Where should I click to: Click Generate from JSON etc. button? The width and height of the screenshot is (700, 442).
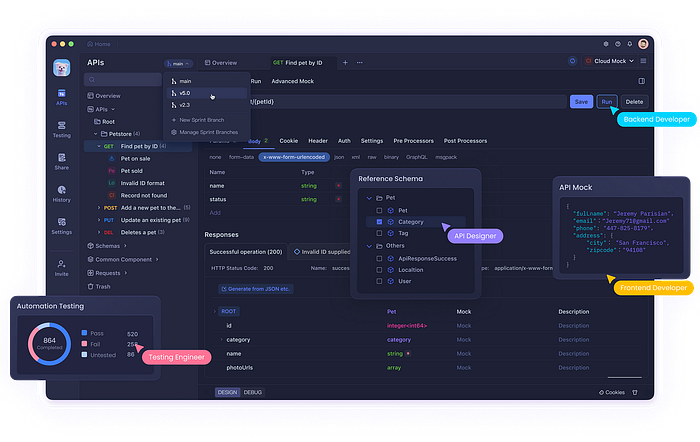(x=256, y=289)
